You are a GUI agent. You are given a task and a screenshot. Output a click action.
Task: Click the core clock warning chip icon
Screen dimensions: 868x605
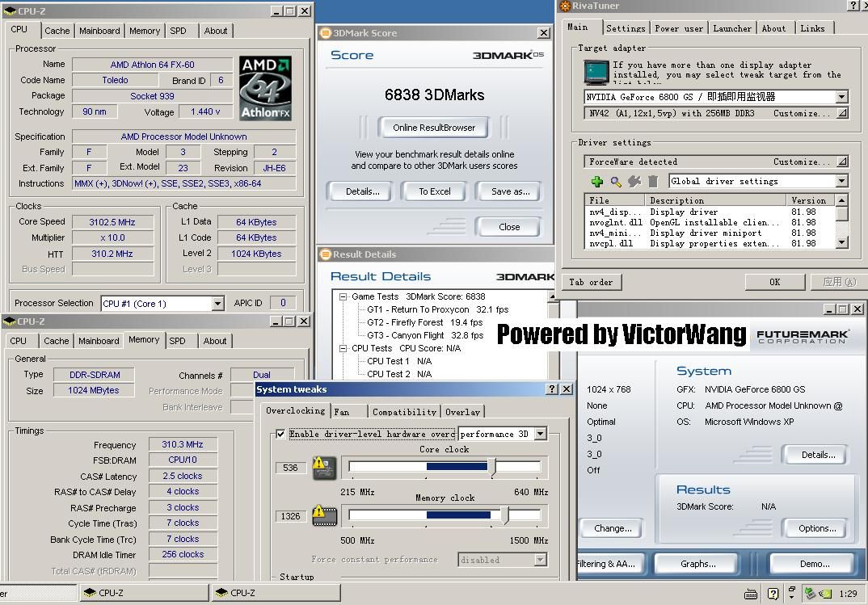pyautogui.click(x=324, y=468)
